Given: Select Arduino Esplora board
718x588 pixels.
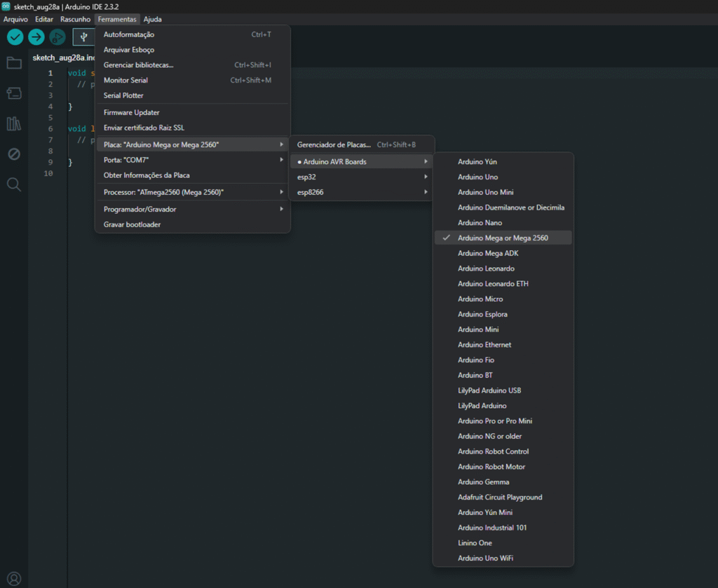Looking at the screenshot, I should 503,314.
